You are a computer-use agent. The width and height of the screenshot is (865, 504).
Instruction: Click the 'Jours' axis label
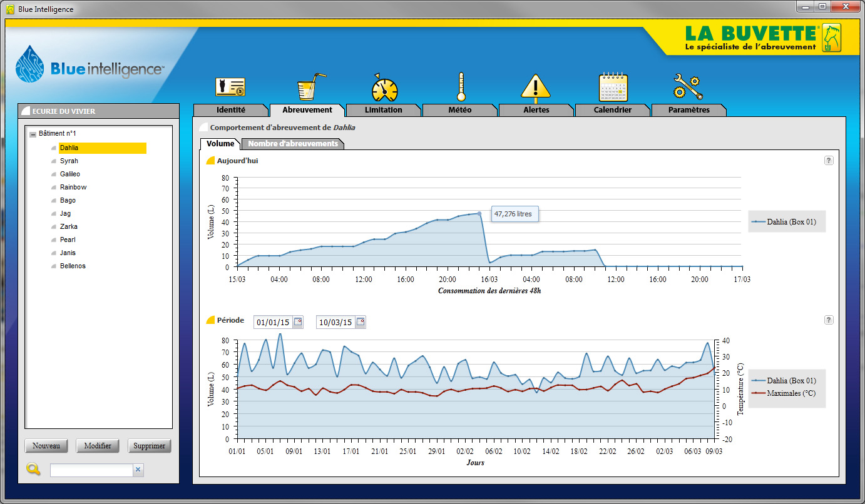(x=475, y=463)
